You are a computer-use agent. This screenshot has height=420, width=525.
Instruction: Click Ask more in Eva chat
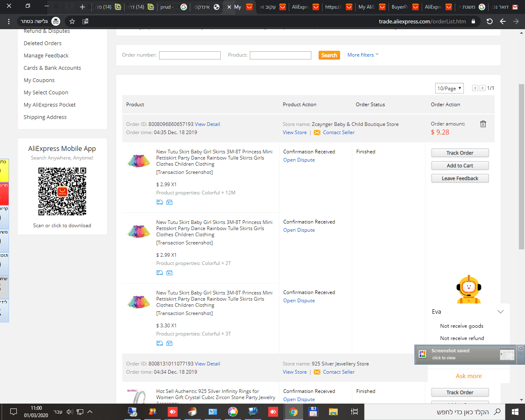tap(469, 376)
